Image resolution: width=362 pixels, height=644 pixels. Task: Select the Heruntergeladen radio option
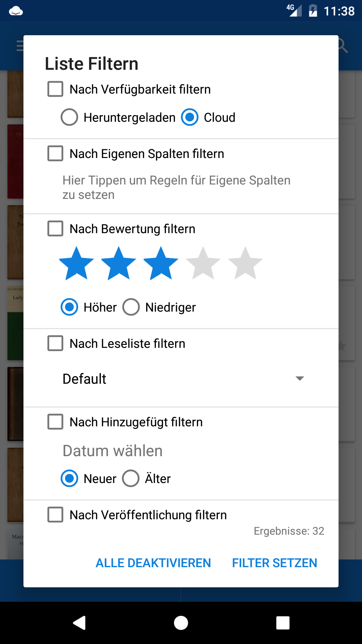click(x=69, y=117)
